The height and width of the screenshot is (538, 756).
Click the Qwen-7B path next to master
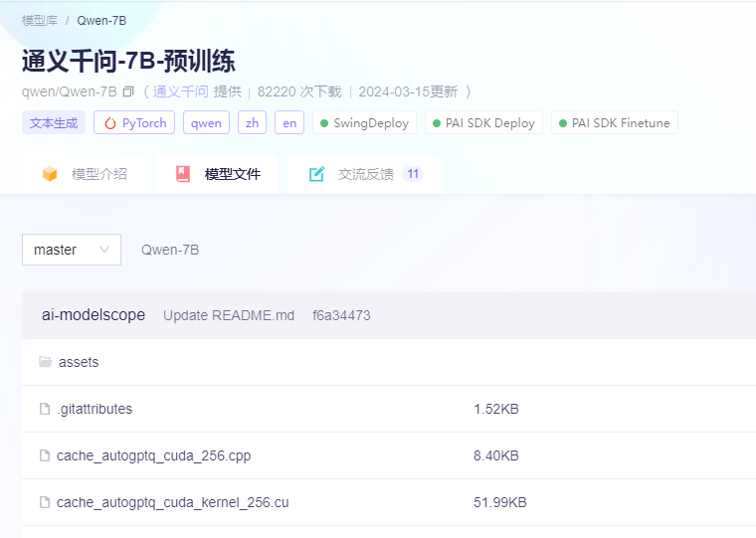click(170, 250)
